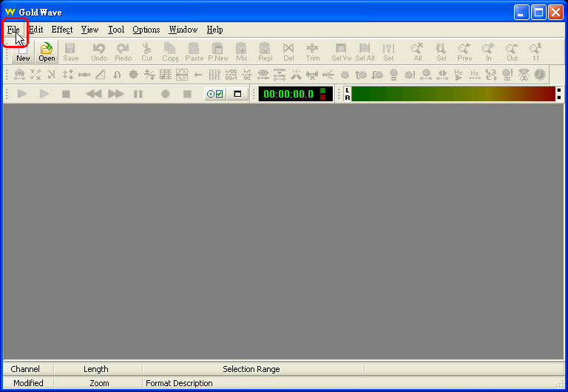Click the New file toolbar icon
Viewport: 568px width, 392px height.
(23, 53)
